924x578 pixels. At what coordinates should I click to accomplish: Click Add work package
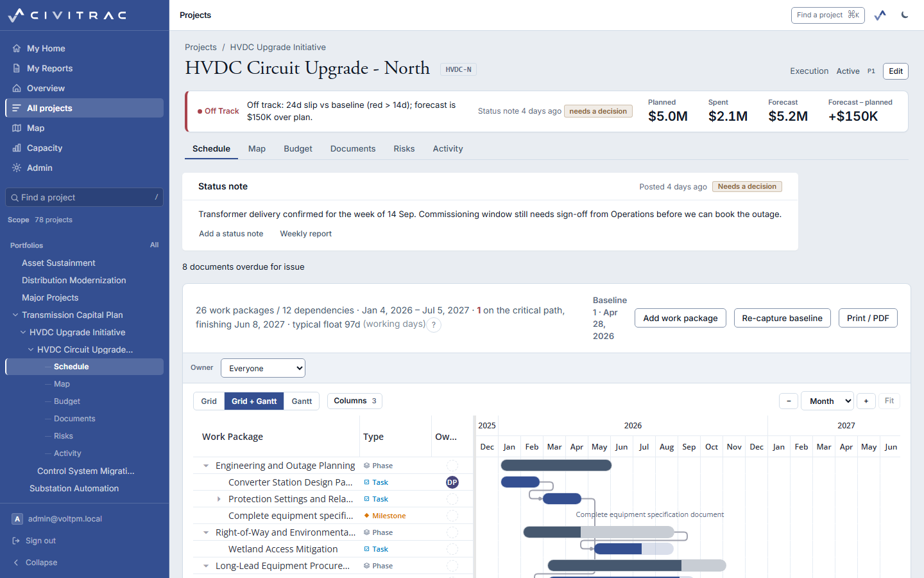point(680,318)
